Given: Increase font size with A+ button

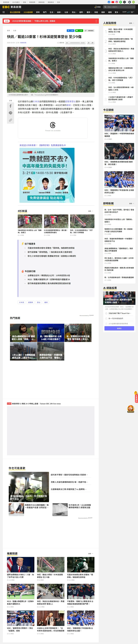Looking at the screenshot, I should [x=92, y=43].
